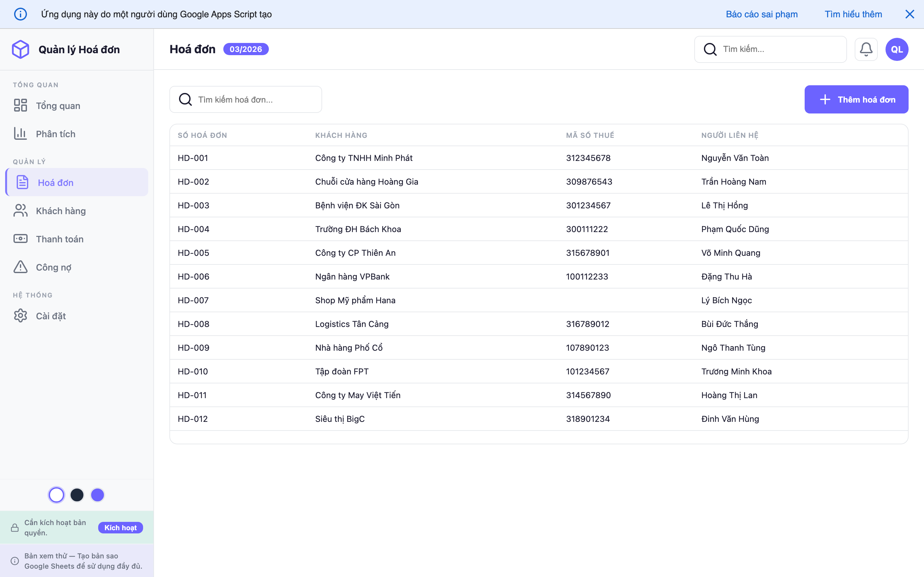924x577 pixels.
Task: Select the white theme option
Action: click(x=56, y=495)
